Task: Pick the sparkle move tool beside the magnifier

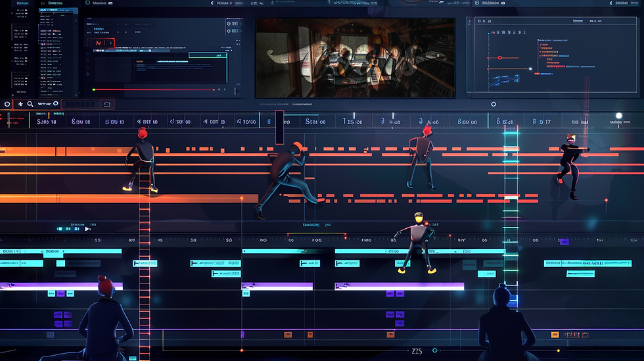Action: coord(20,105)
